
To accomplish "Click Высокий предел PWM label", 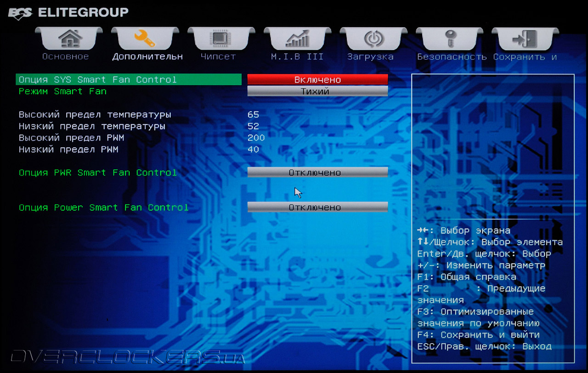I will click(71, 138).
